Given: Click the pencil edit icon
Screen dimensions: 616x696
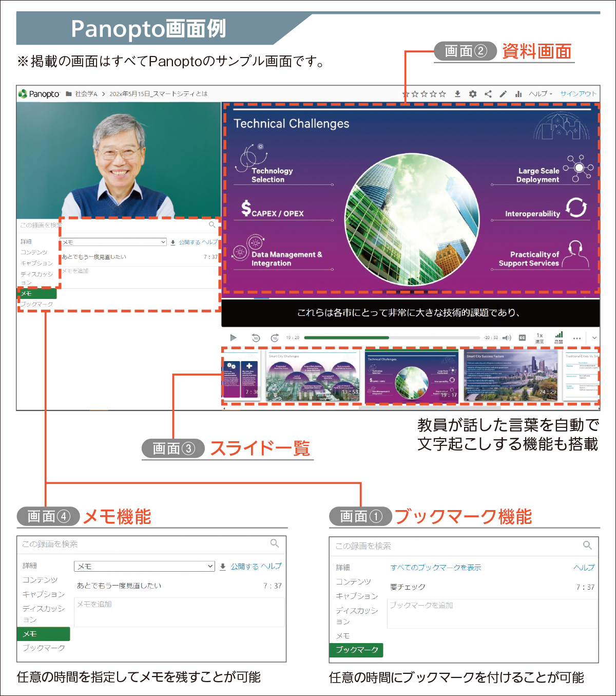Looking at the screenshot, I should pos(503,94).
